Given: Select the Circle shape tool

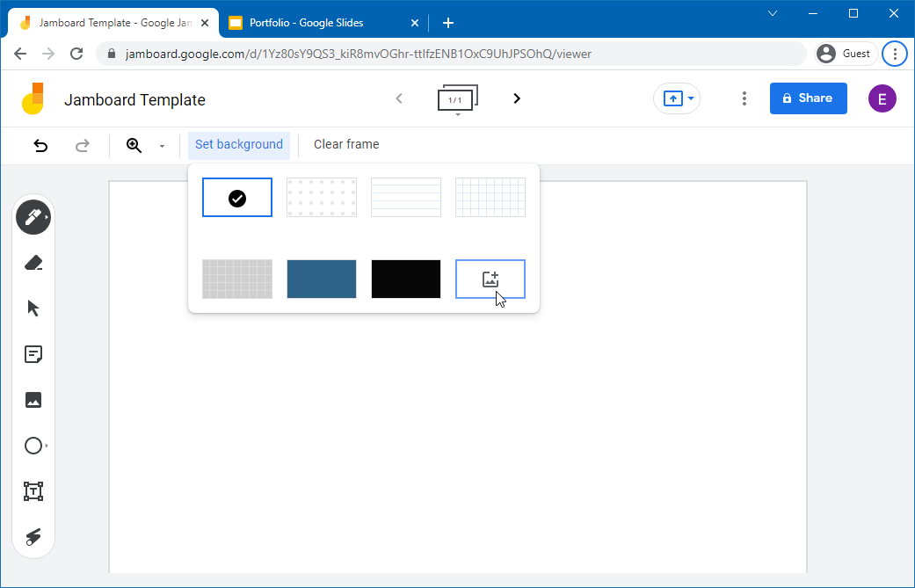Looking at the screenshot, I should [33, 446].
